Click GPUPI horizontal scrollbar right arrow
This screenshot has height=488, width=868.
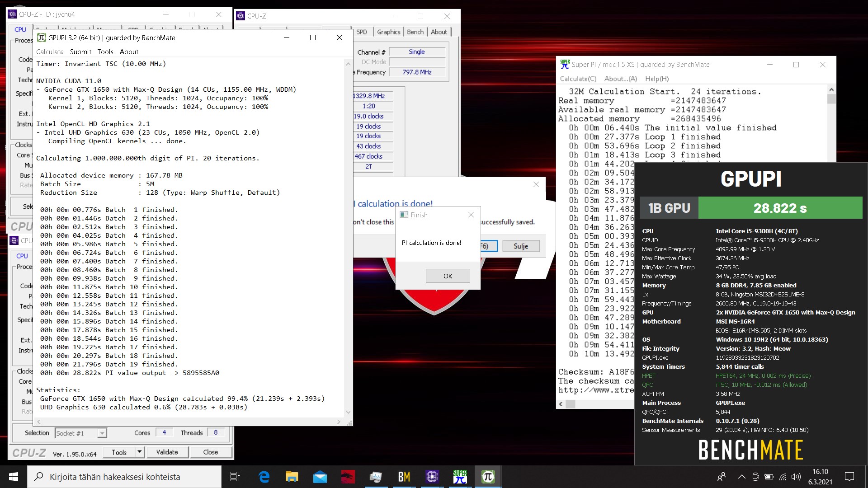coord(339,422)
